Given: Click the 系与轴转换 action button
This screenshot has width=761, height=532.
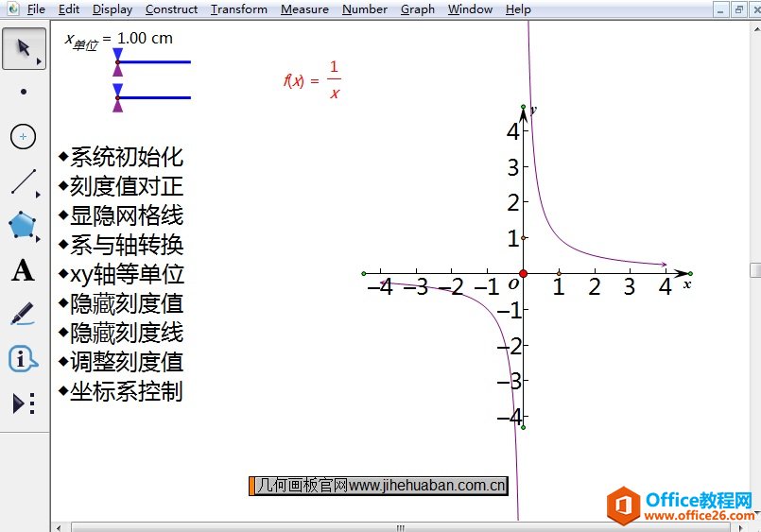Looking at the screenshot, I should point(121,245).
